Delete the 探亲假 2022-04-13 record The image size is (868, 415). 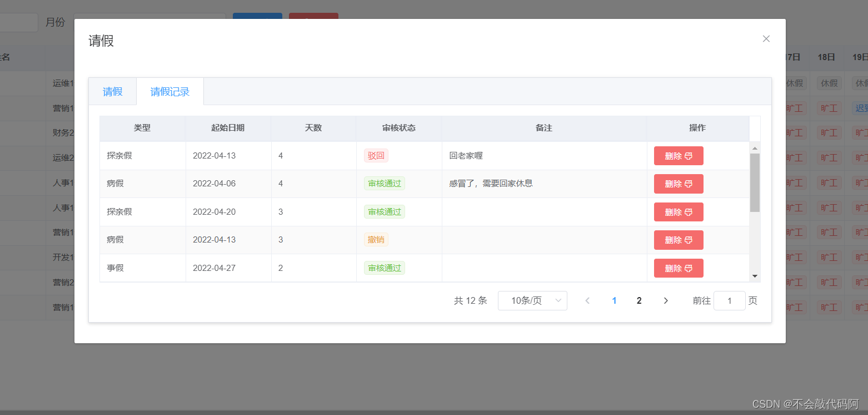pos(679,156)
